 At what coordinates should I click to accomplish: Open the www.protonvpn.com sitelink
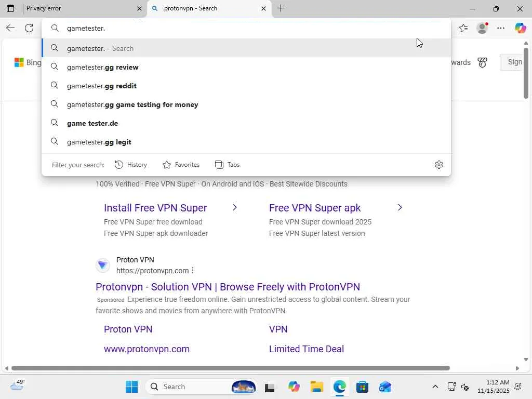point(147,349)
